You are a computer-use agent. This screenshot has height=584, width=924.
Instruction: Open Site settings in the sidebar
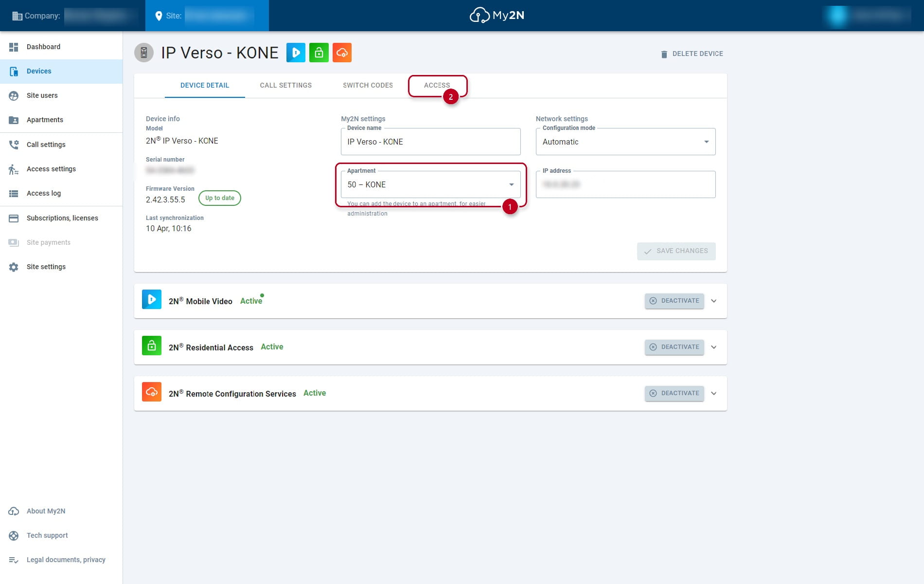[x=61, y=267]
